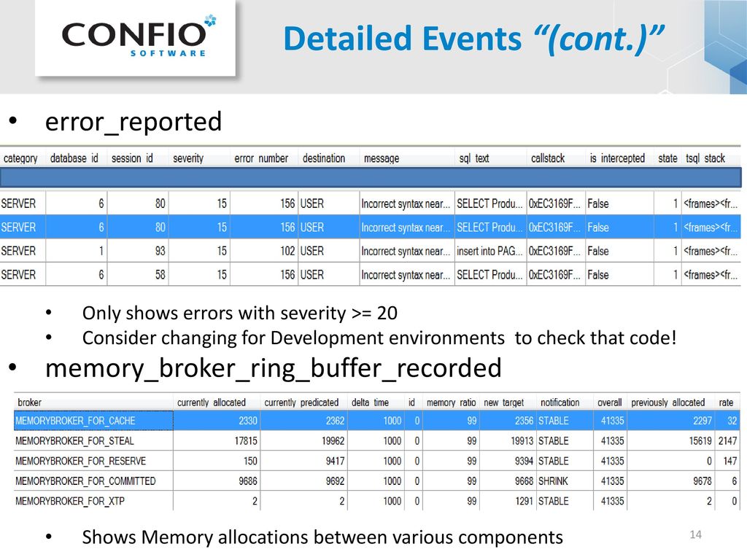Select the MEMORYBROKER_FOR_CACHE row

[x=377, y=421]
